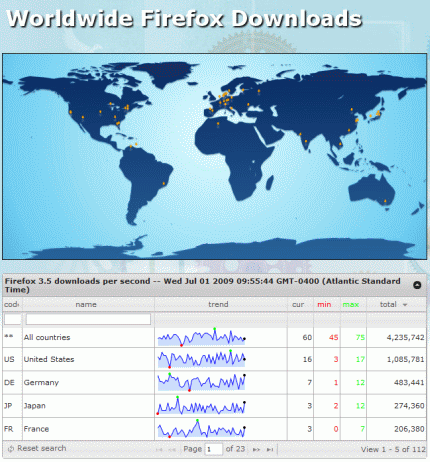Viewport: 430px width, 462px height.
Task: Click the cur value 16 for United States
Action: tap(307, 360)
